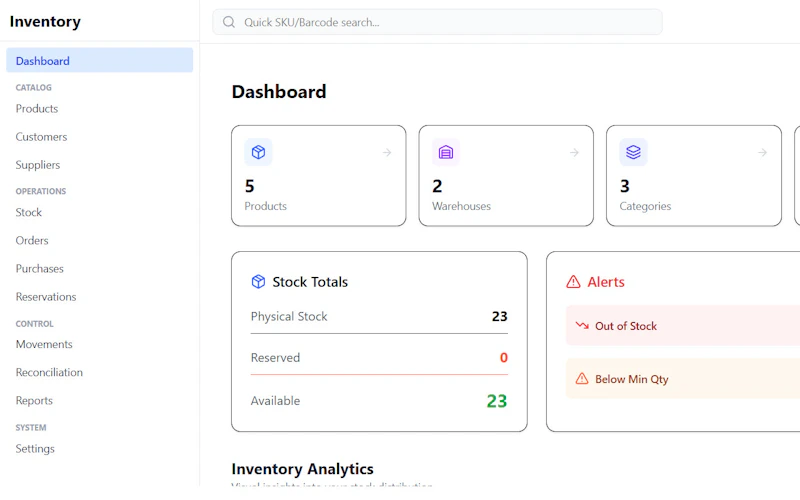The height and width of the screenshot is (500, 800).
Task: Click the arrow on the Warehouses card
Action: [574, 152]
